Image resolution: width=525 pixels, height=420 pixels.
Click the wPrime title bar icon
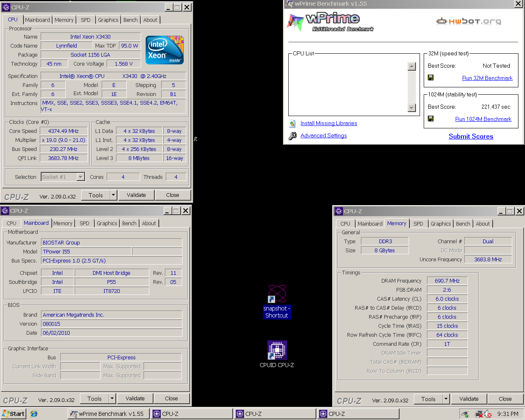pos(289,4)
